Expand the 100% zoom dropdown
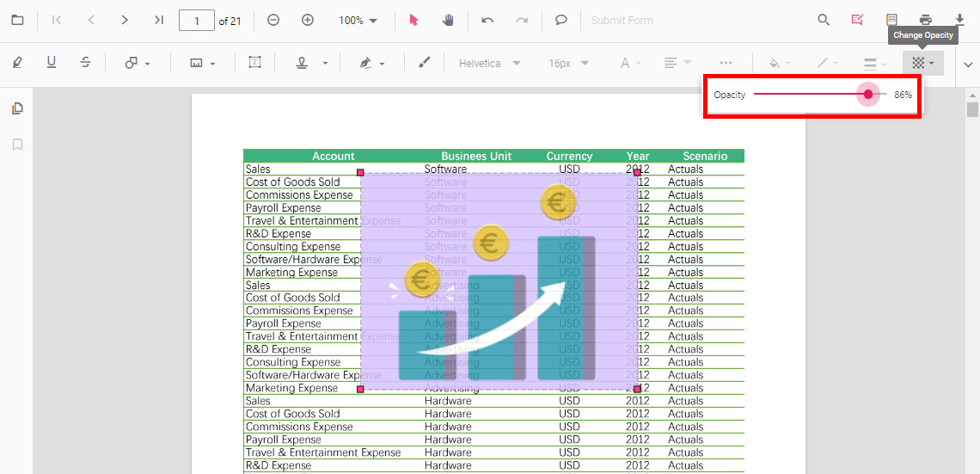 point(357,20)
